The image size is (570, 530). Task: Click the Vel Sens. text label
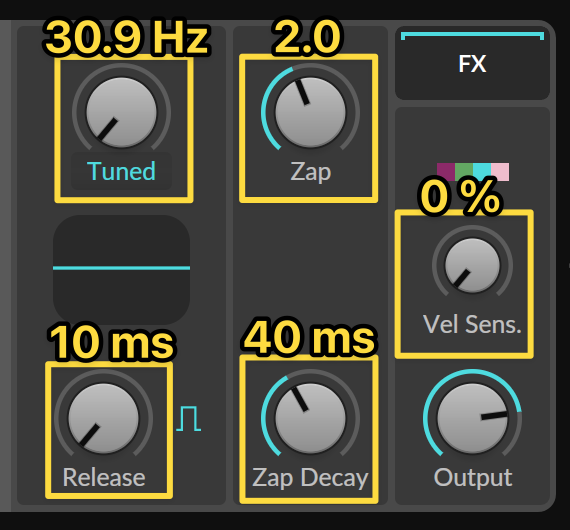click(x=472, y=324)
